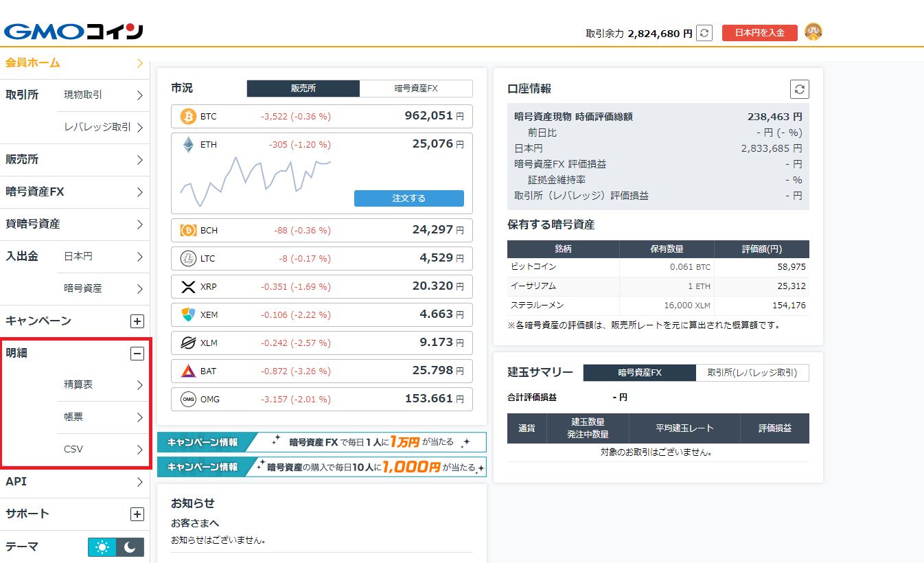Open the API sidebar item
This screenshot has height=563, width=924.
[x=75, y=482]
